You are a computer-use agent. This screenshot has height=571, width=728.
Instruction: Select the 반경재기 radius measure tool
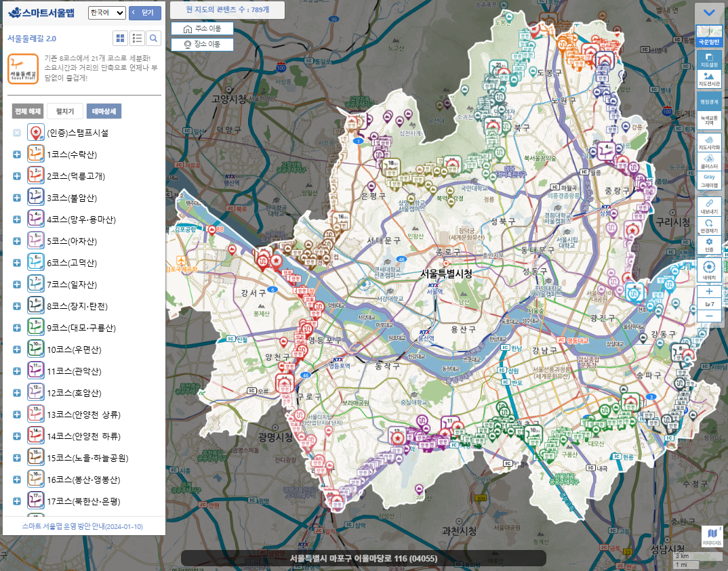709,225
